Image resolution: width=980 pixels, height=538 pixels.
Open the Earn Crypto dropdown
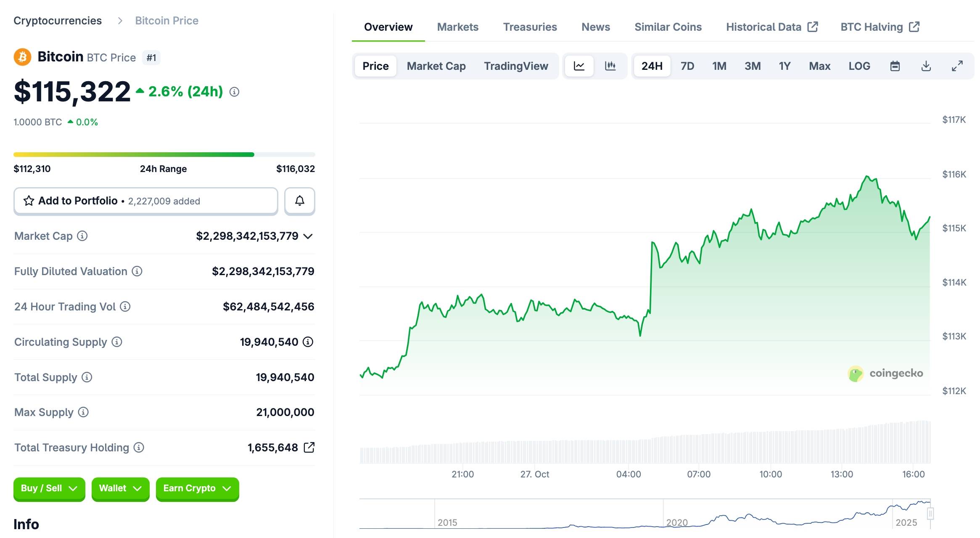[x=197, y=488]
